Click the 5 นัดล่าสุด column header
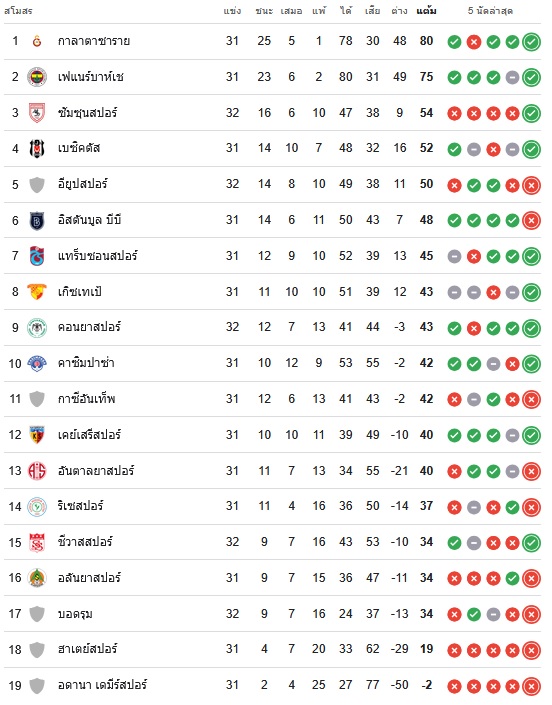 [490, 11]
